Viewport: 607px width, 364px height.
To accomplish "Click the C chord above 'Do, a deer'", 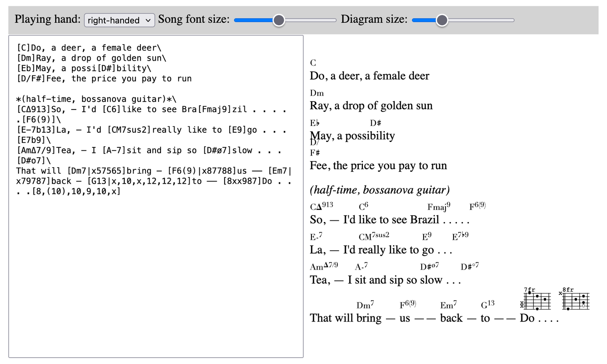I will tap(312, 63).
